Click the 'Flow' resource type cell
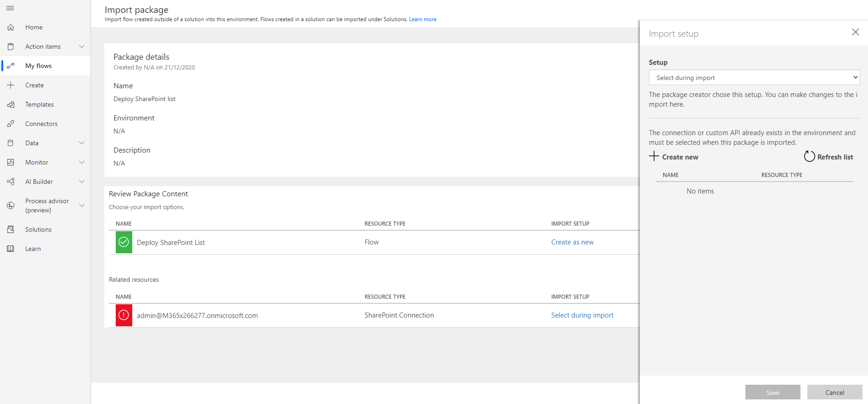 tap(372, 242)
